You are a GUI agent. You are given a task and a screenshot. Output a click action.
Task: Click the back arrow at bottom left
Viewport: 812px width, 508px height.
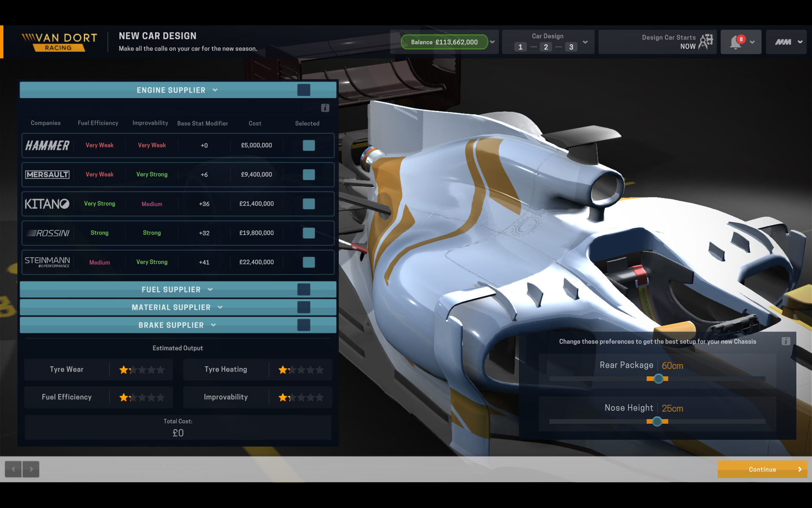[13, 469]
